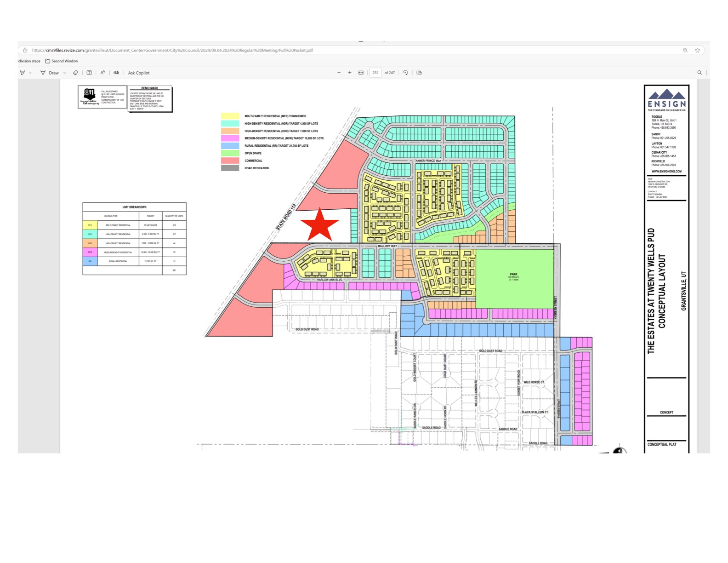This screenshot has width=728, height=563.
Task: Toggle Fit to width view
Action: click(361, 73)
